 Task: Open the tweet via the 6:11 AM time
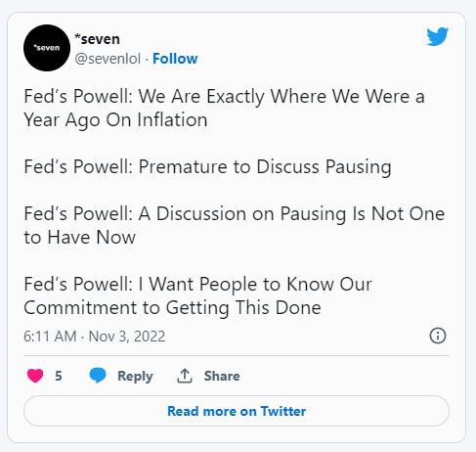tap(50, 337)
